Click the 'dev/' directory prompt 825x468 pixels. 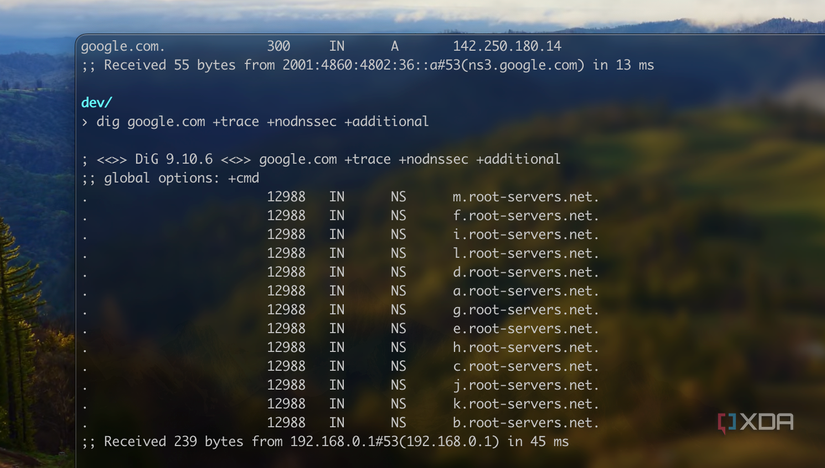[97, 103]
